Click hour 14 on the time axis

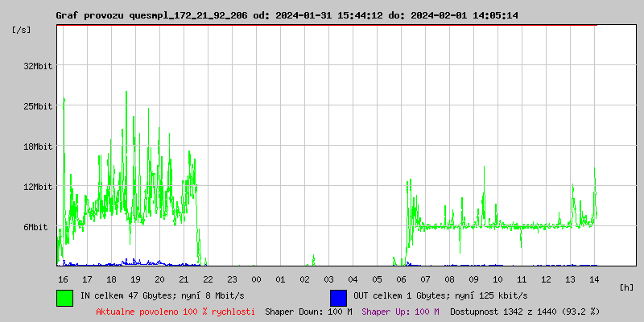tap(594, 279)
